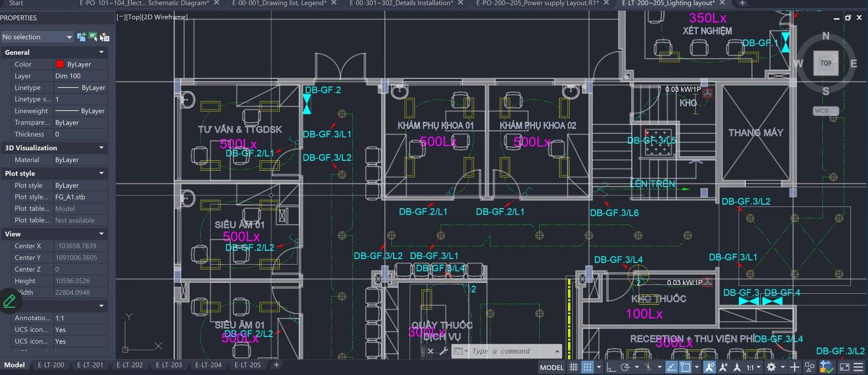868x375 pixels.
Task: Open object snap options dropdown arrow
Action: click(x=697, y=367)
